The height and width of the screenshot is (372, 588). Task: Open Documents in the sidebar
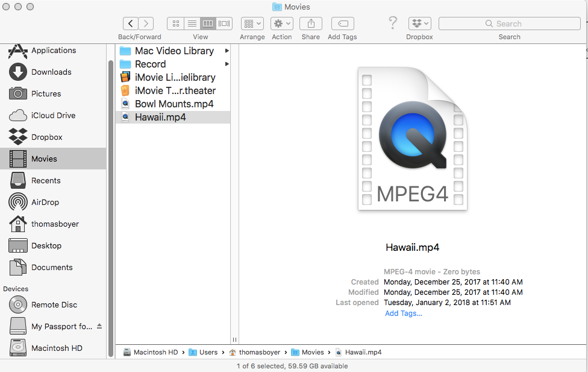coord(53,267)
